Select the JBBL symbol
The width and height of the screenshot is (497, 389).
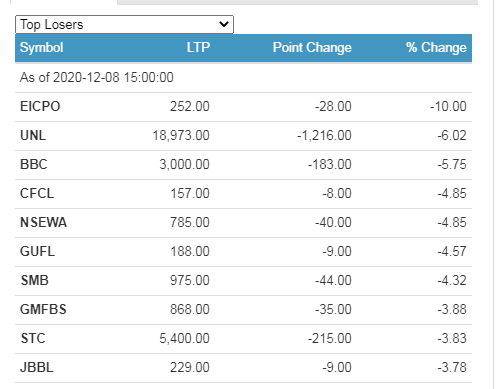click(37, 368)
